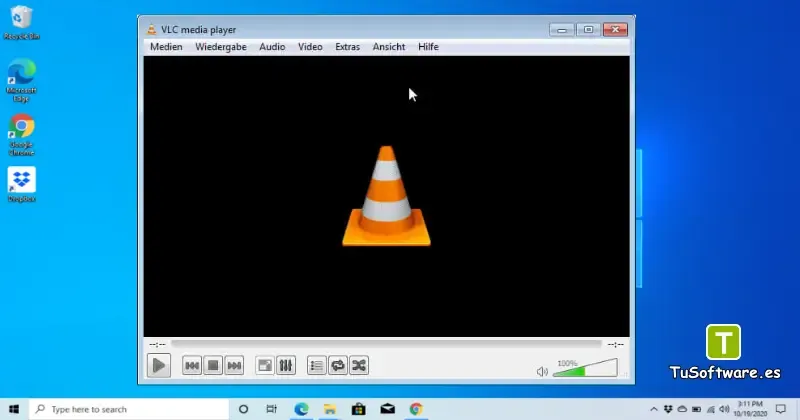The image size is (800, 420).
Task: Click OneDrive cloud tray icon
Action: (x=682, y=409)
